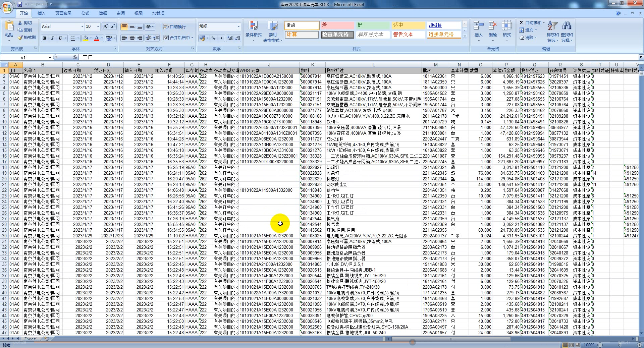Image resolution: width=644 pixels, height=348 pixels.
Task: Open the Arial font name dropdown
Action: point(82,26)
